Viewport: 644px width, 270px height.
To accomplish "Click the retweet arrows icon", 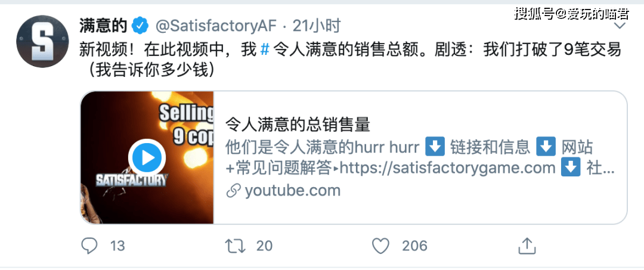I will [236, 246].
